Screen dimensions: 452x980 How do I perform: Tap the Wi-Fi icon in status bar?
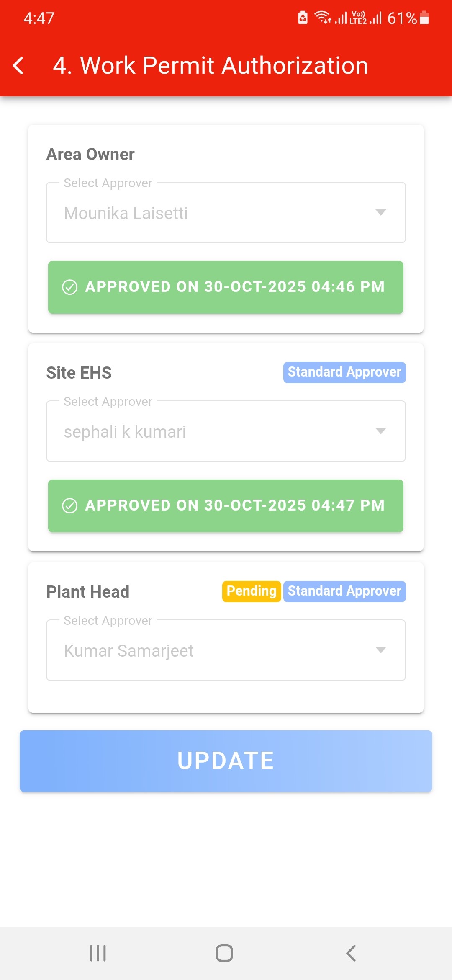[x=322, y=18]
